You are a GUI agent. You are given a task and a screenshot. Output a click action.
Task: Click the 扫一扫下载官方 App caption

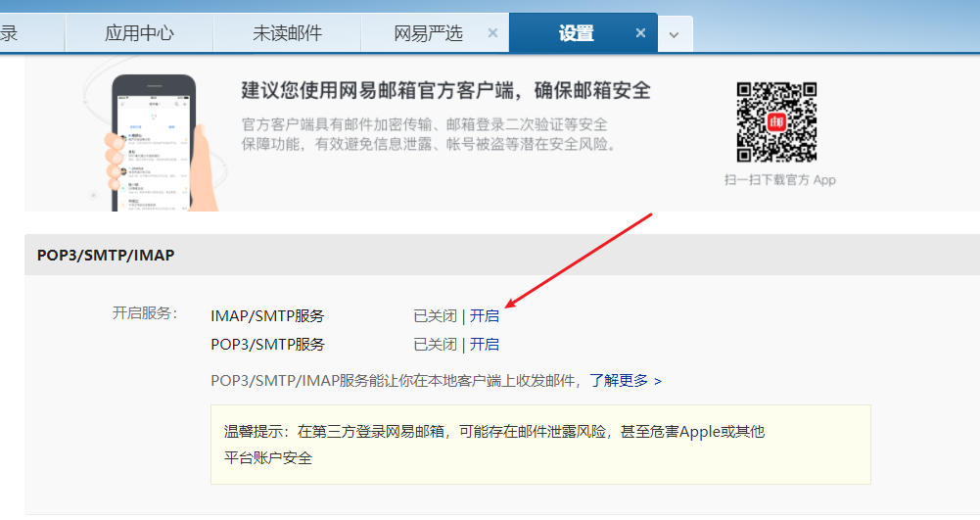[x=779, y=180]
